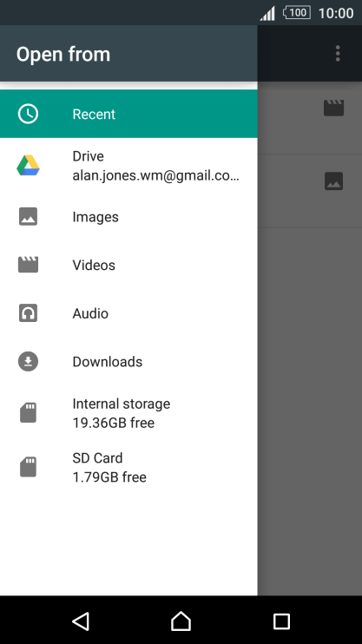Select the Videos label
The width and height of the screenshot is (362, 644).
coord(94,266)
